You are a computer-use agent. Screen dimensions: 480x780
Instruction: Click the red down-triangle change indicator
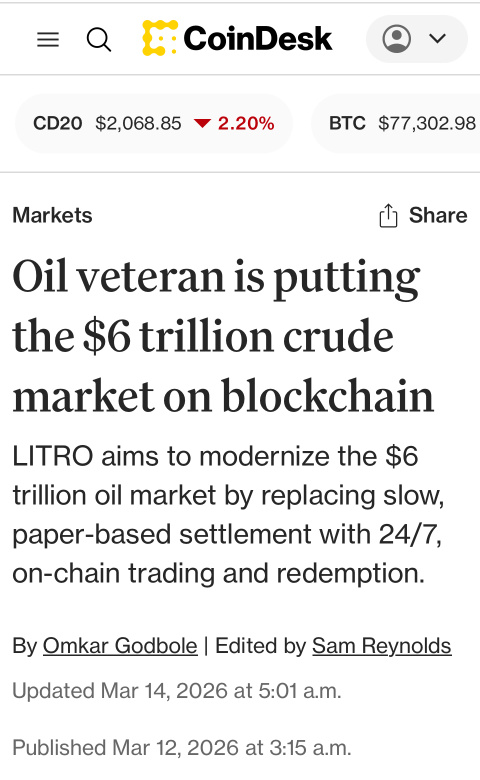tap(202, 123)
